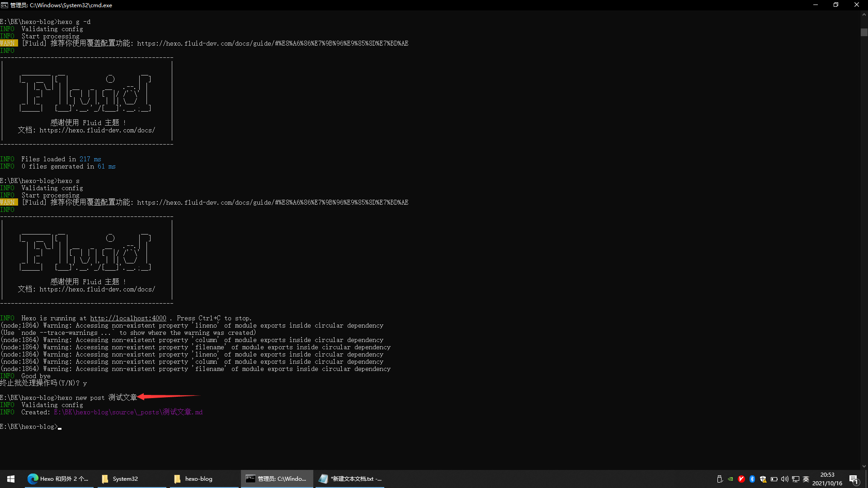
Task: Click the first 'https://hexo.fluid-dev.com/docs/' 文档 line
Action: 86,130
